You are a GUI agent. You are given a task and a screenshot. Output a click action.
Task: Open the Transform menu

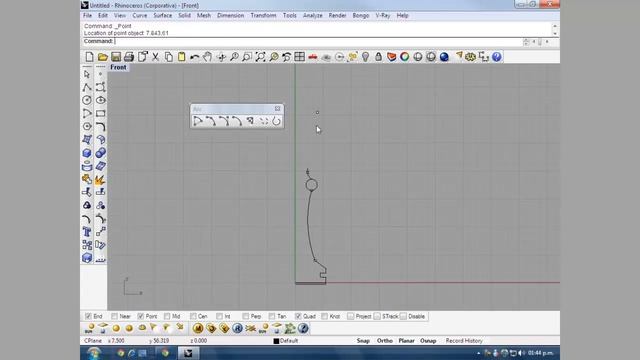pyautogui.click(x=263, y=16)
